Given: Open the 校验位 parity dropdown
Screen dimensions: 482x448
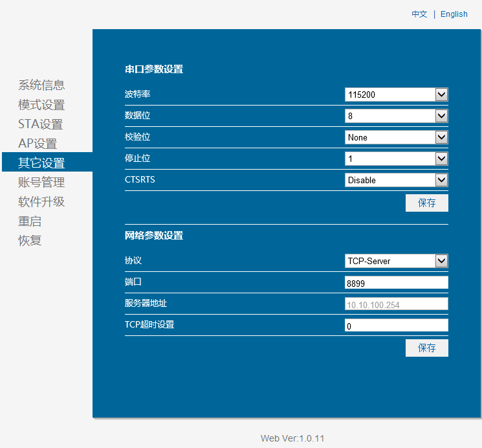Looking at the screenshot, I should (396, 137).
